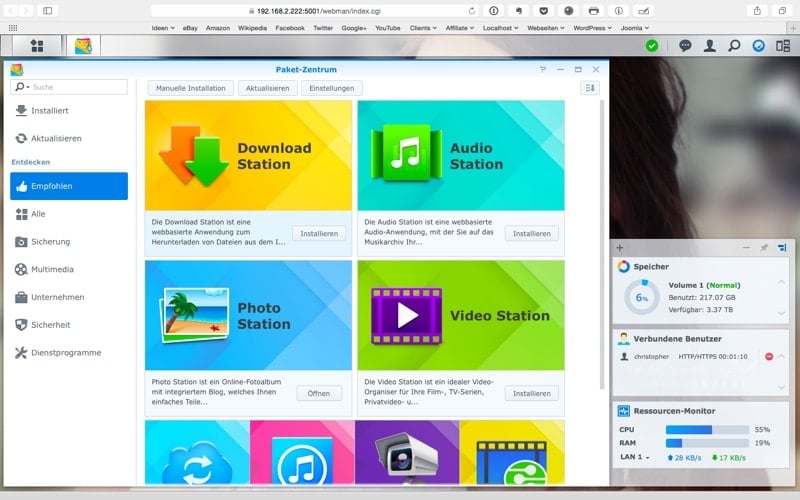Image resolution: width=800 pixels, height=500 pixels.
Task: Select the Alle category
Action: point(69,214)
